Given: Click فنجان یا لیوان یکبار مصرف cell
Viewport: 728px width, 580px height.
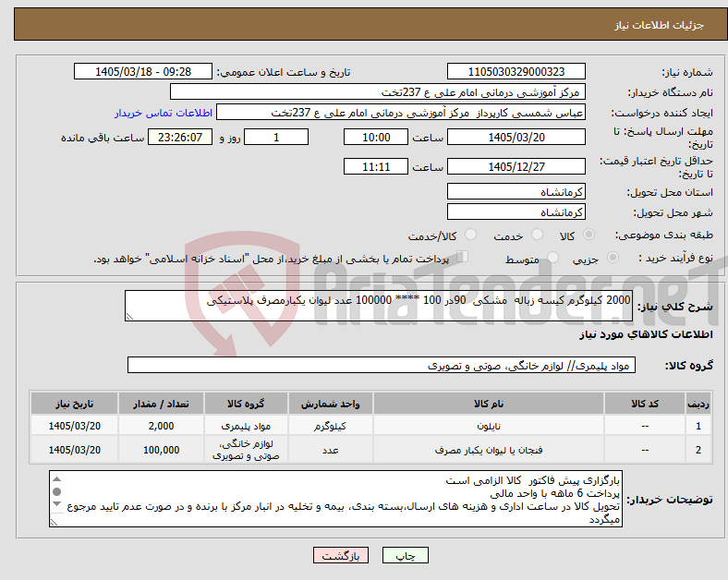Looking at the screenshot, I should click(489, 450).
